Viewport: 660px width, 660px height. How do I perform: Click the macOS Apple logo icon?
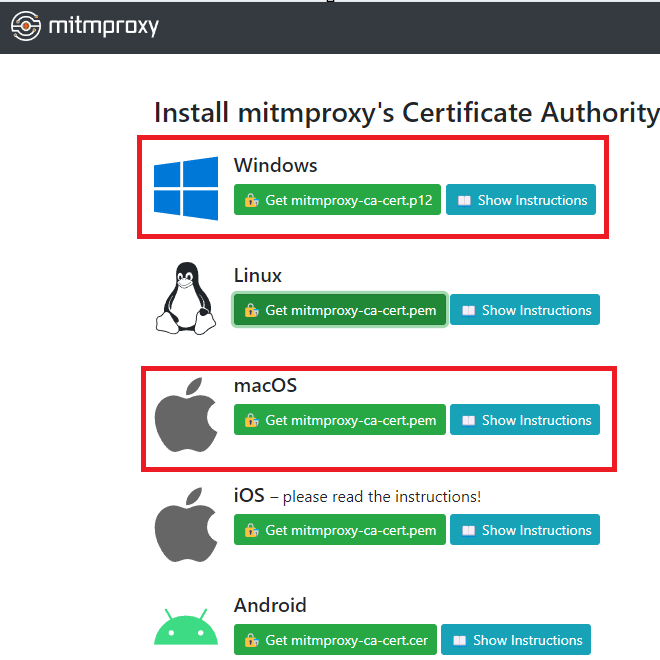click(x=186, y=415)
